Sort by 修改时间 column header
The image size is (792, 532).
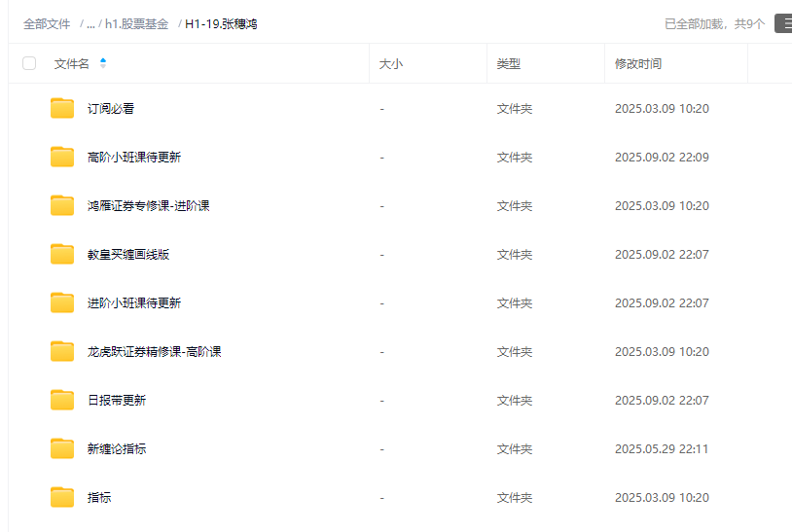[x=637, y=64]
